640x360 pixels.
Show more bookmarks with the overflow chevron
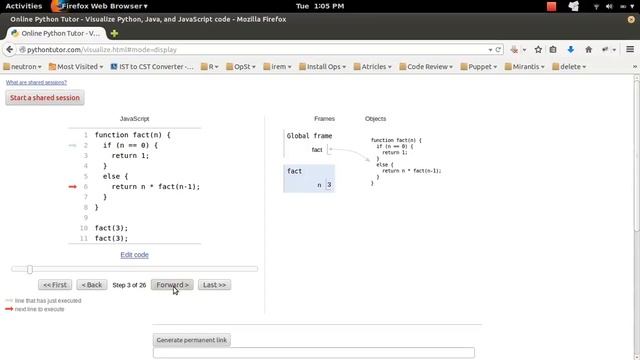[635, 67]
